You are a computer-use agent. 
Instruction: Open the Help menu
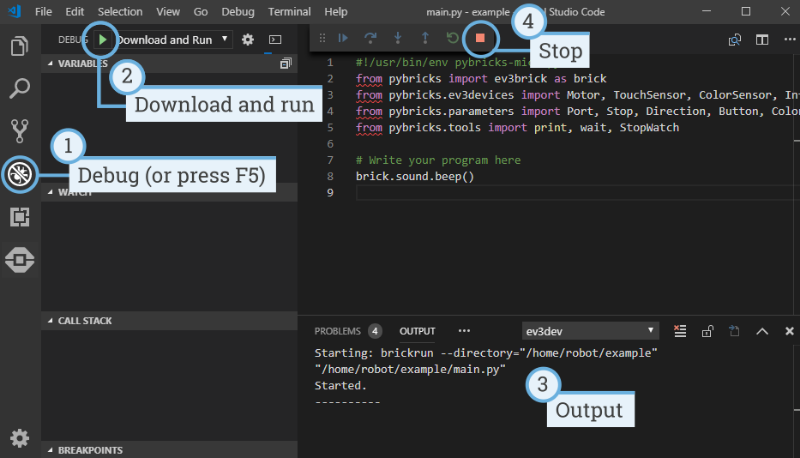click(336, 12)
